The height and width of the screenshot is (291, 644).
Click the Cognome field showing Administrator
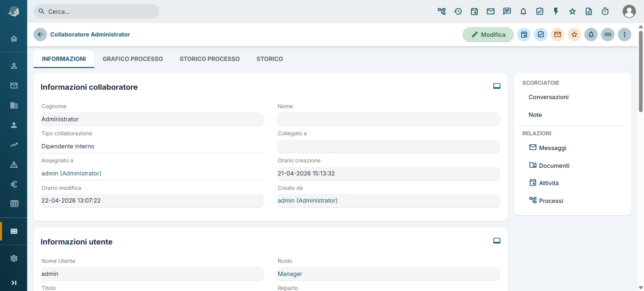[153, 119]
